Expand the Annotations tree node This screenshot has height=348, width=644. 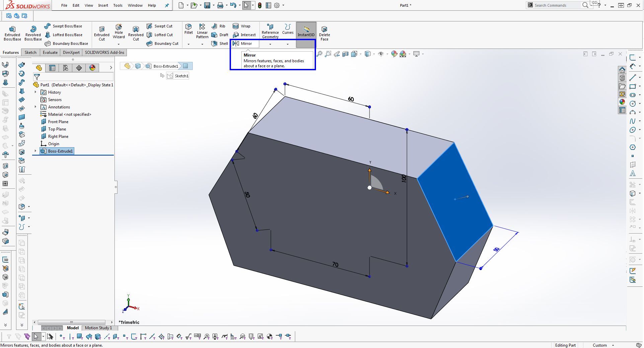pos(35,107)
